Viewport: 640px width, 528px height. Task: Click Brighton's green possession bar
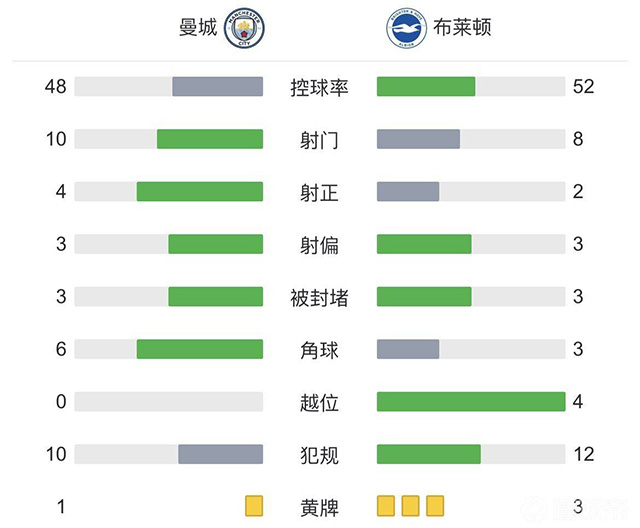[x=426, y=87]
